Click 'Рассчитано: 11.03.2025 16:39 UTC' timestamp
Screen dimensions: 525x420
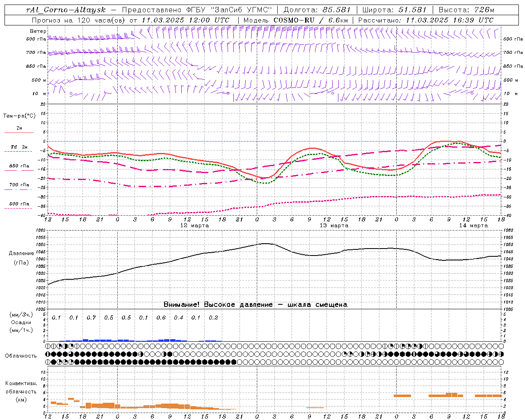(x=426, y=20)
